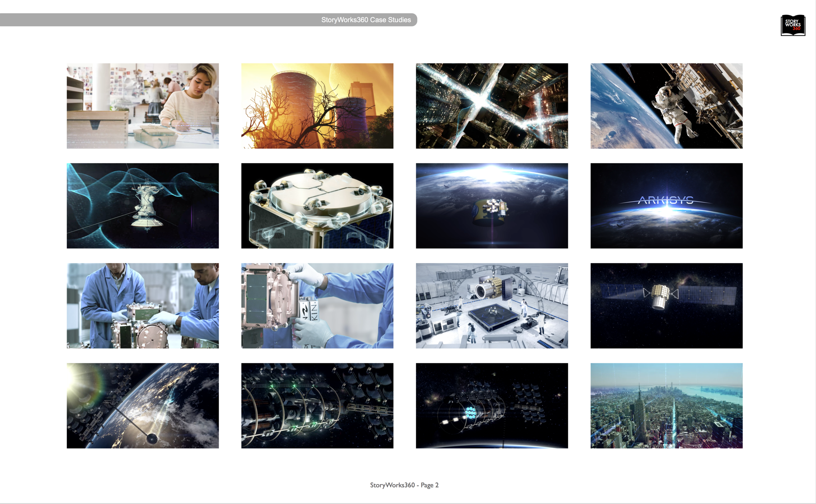The image size is (816, 504).
Task: Open the sun flare over Earth thumbnail
Action: click(x=143, y=406)
